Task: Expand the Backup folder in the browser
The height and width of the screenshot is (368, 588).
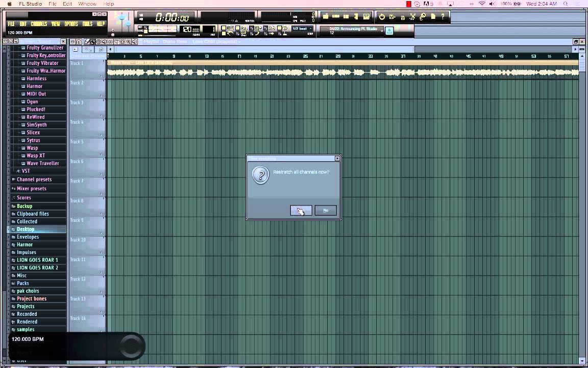Action: tap(24, 206)
